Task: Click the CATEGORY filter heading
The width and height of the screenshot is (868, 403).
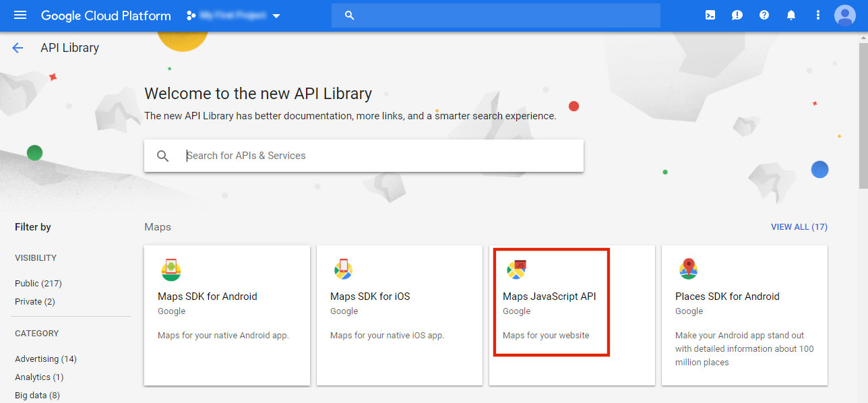Action: [37, 334]
